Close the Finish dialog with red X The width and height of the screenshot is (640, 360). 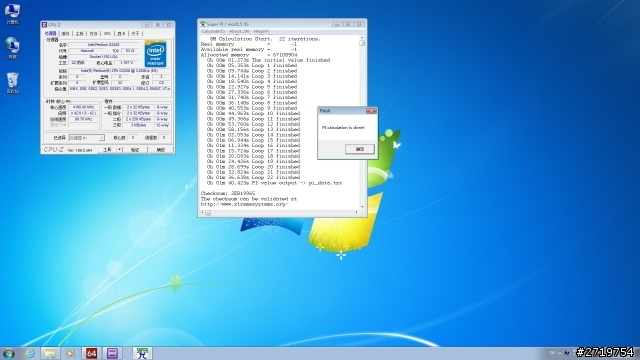click(x=371, y=111)
